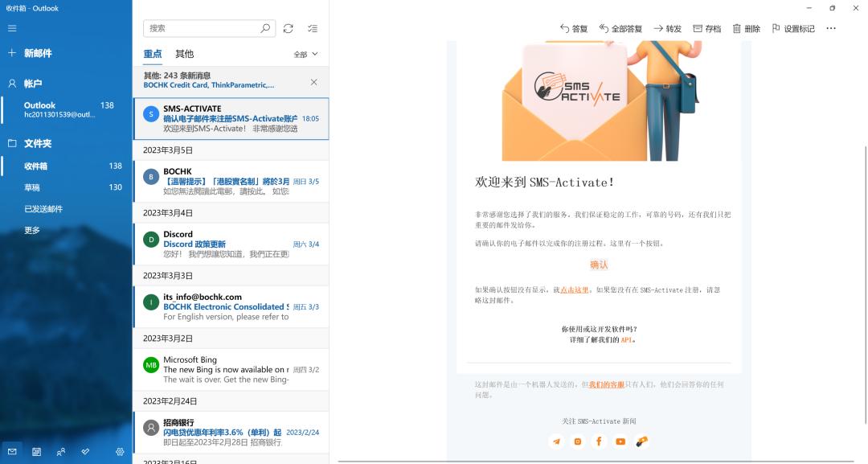868x464 pixels.
Task: Switch to the 其他 tab
Action: (x=184, y=54)
